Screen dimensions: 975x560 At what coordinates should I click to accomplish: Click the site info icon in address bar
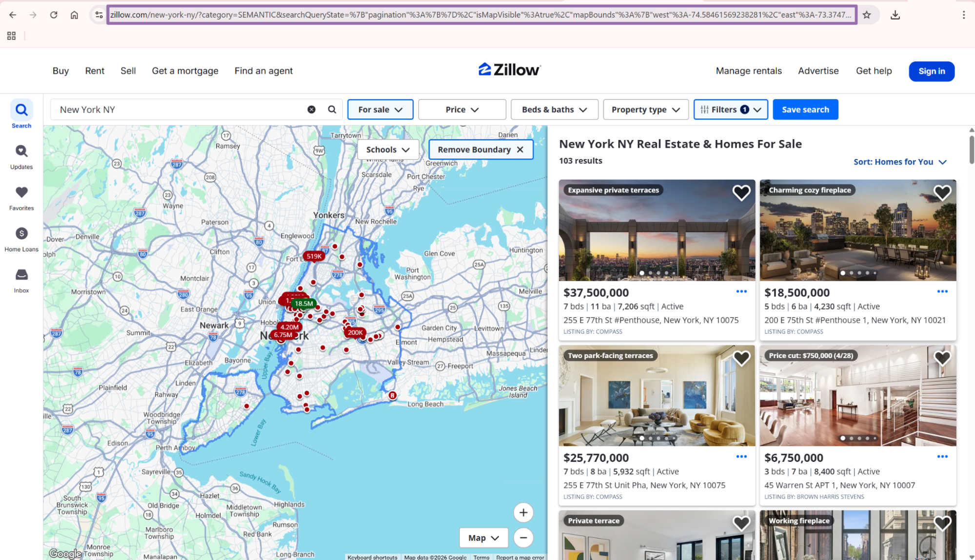point(99,15)
